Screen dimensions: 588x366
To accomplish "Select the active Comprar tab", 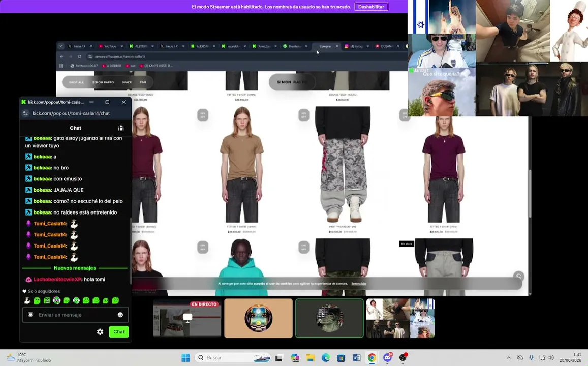I will tap(325, 46).
